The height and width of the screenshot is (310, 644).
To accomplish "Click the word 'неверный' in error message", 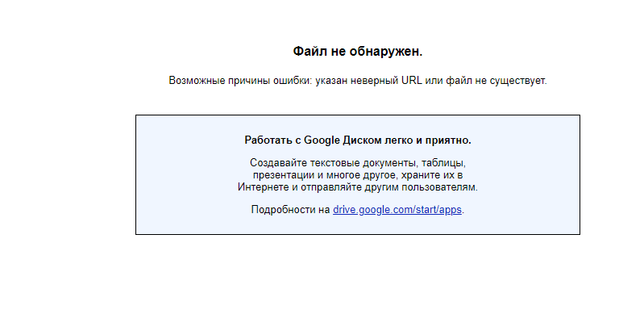I will point(377,81).
